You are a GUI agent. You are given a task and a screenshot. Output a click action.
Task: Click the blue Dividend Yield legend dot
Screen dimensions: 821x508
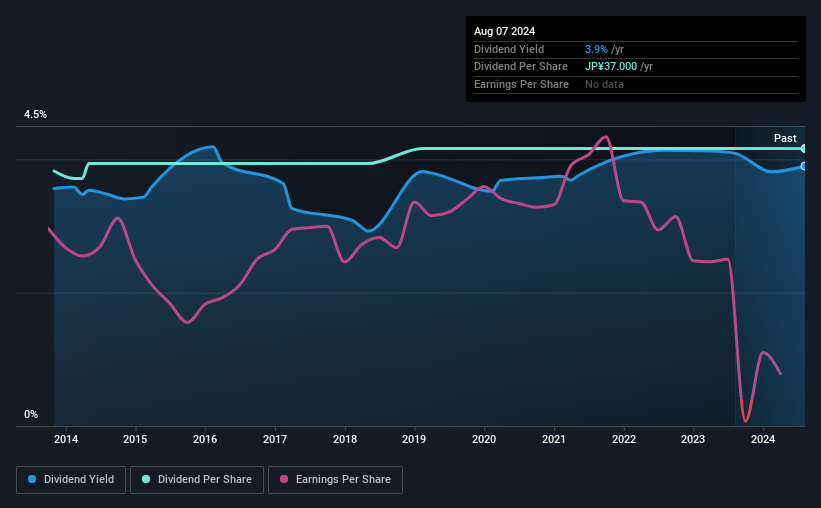click(x=33, y=480)
